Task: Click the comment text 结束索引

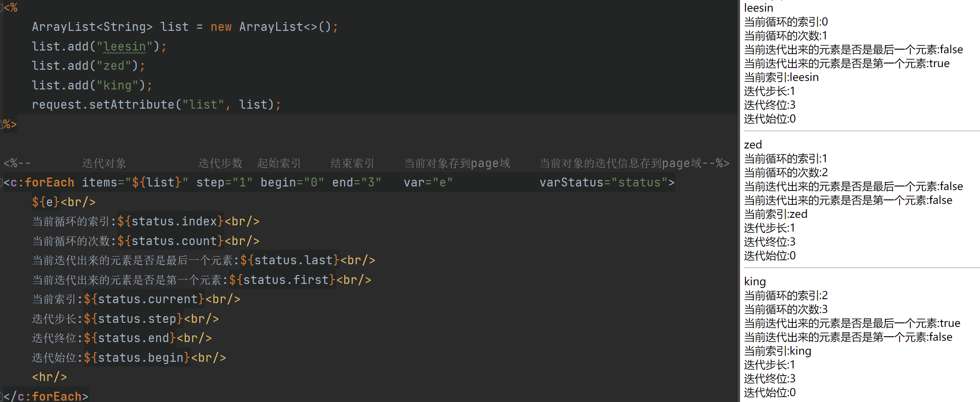Action: coord(352,163)
